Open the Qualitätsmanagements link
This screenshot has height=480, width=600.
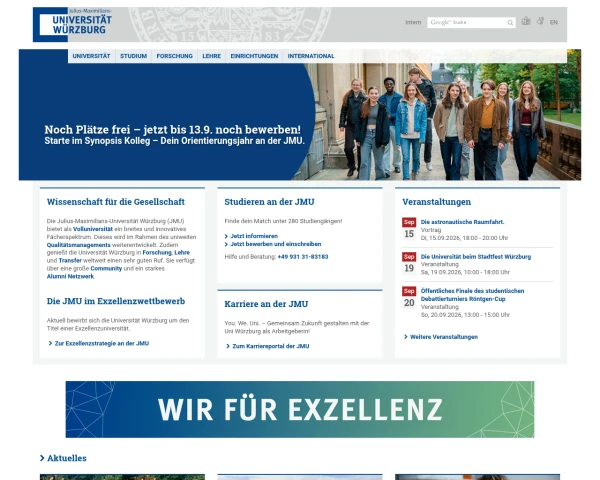78,245
